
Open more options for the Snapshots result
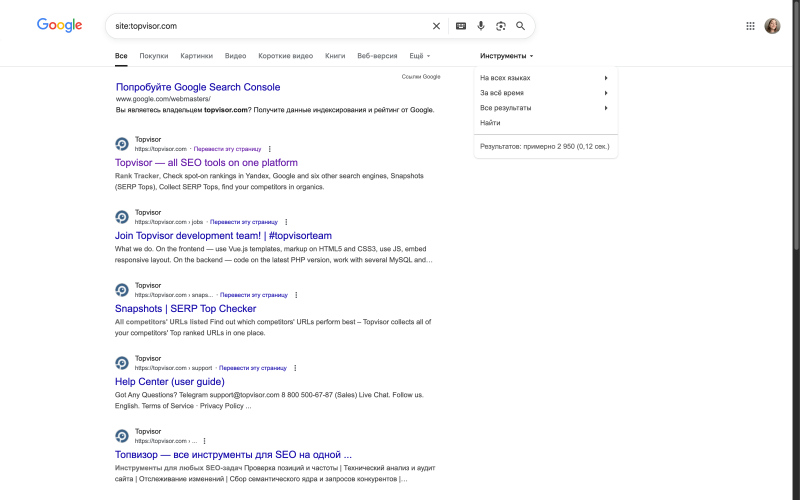click(x=296, y=295)
